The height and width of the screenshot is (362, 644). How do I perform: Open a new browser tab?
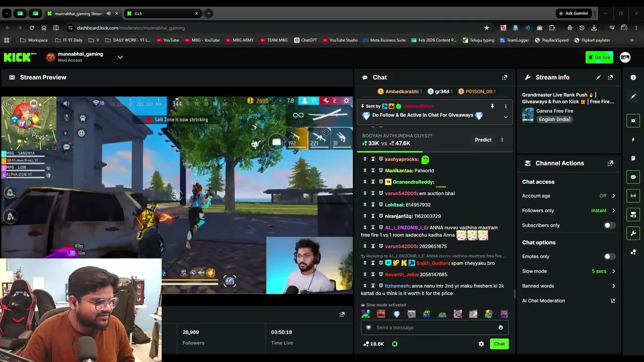(x=208, y=14)
